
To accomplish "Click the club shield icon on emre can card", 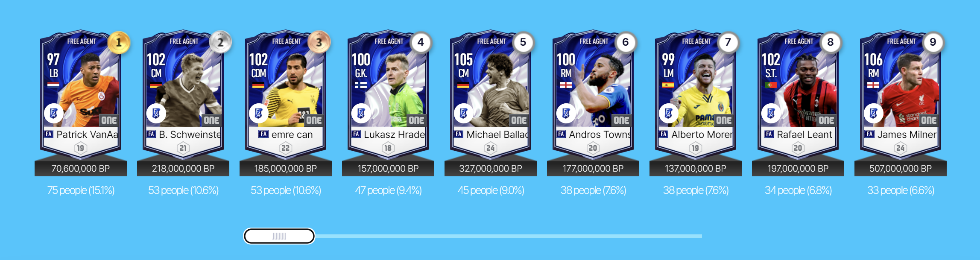I will [259, 114].
